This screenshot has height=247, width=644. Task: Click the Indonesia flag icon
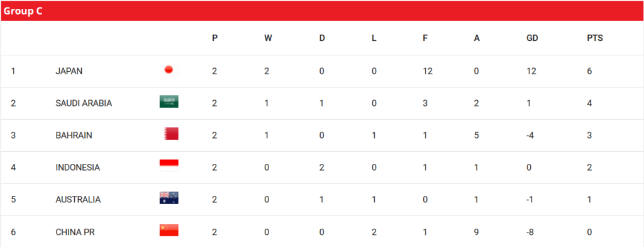[169, 166]
